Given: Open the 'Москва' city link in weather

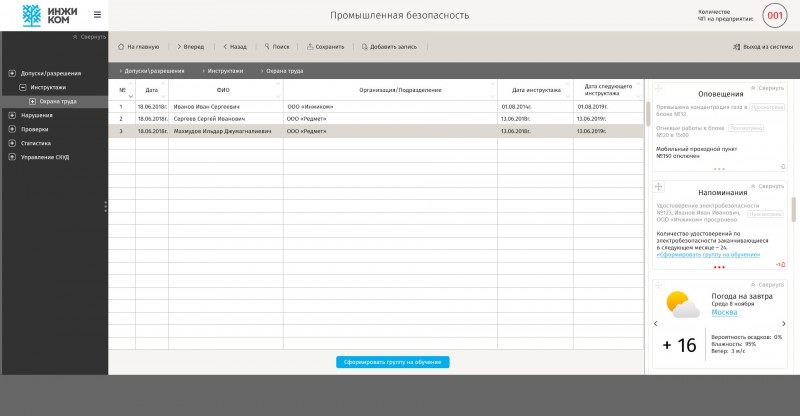Looking at the screenshot, I should click(724, 312).
